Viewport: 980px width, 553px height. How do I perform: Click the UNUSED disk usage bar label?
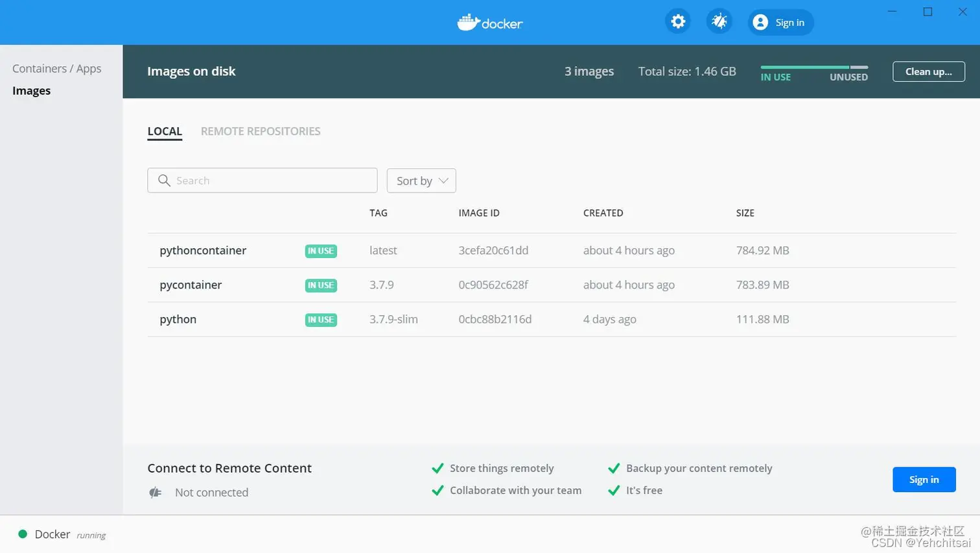tap(848, 77)
